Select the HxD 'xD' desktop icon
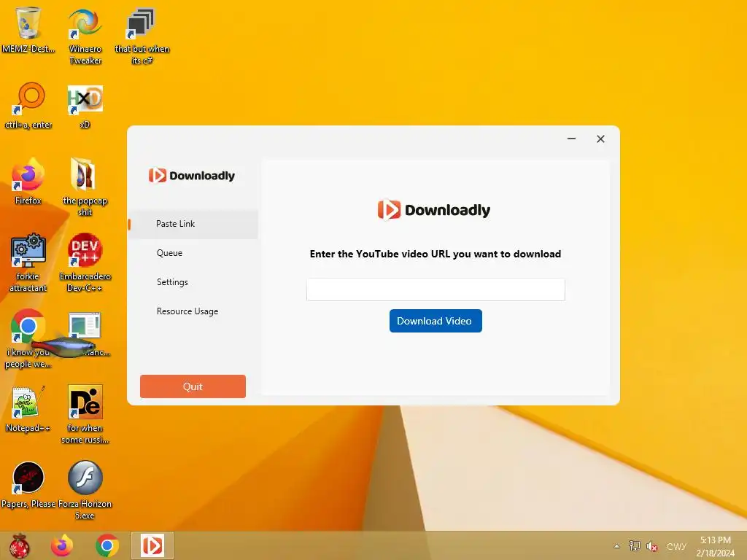747x560 pixels. 85,106
